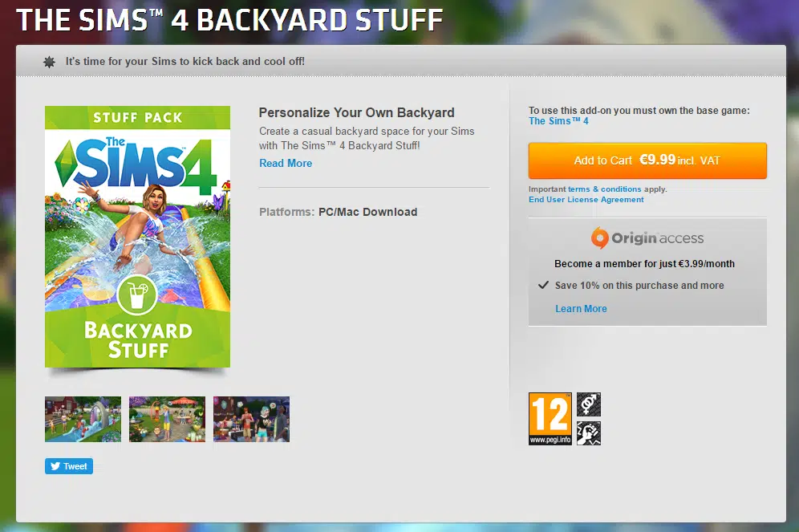Open The Sims 4 base game link
This screenshot has width=799, height=532.
coord(558,121)
